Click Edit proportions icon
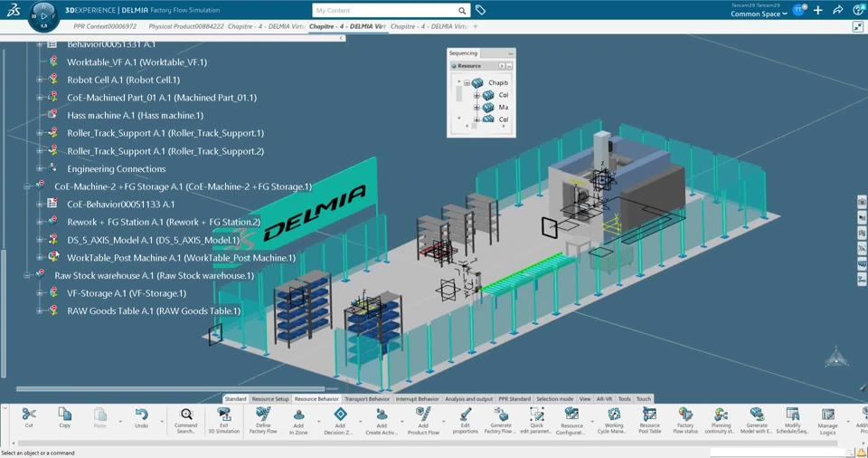 tap(466, 415)
